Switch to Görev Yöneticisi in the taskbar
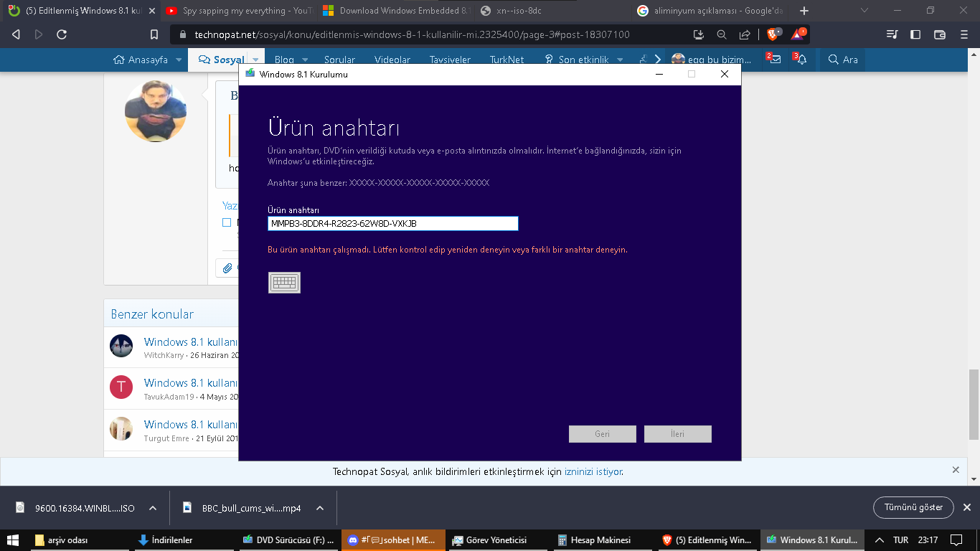The height and width of the screenshot is (551, 980). (x=496, y=540)
